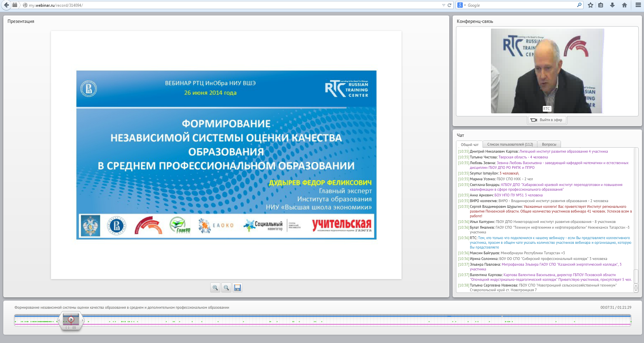Click the Конференц-связь panel title

pyautogui.click(x=475, y=21)
